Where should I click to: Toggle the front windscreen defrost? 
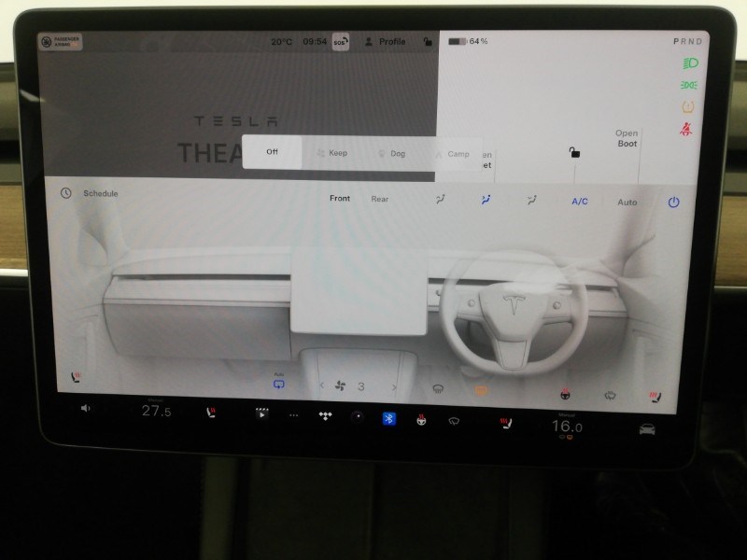tap(438, 389)
